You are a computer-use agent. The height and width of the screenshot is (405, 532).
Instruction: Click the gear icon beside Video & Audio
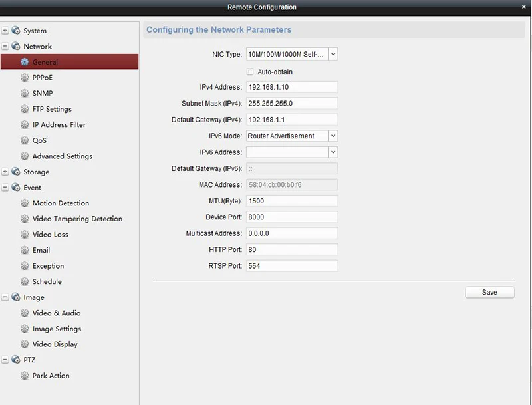pos(25,313)
